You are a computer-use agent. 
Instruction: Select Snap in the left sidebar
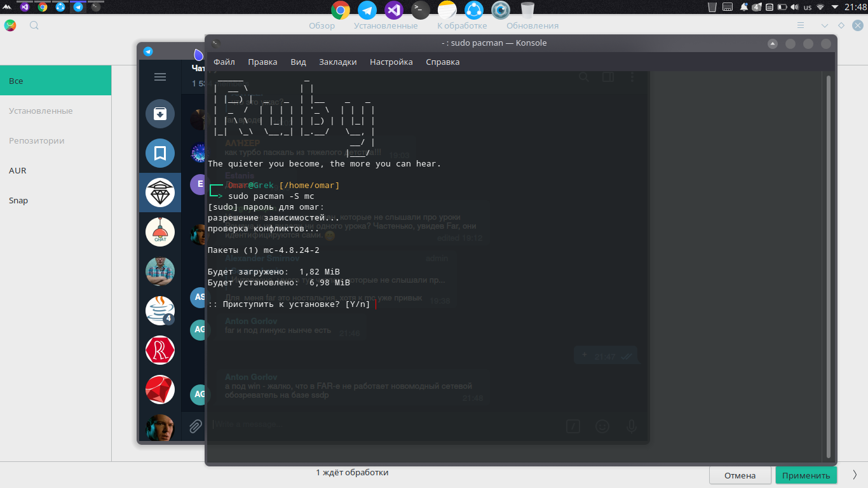[x=55, y=200]
